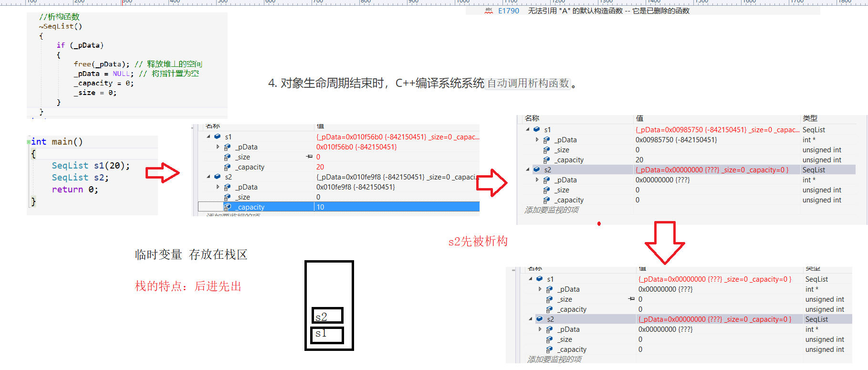Click the value 0x00985750 {-842150451} on _pData row
Image resolution: width=868 pixels, height=370 pixels.
(676, 140)
